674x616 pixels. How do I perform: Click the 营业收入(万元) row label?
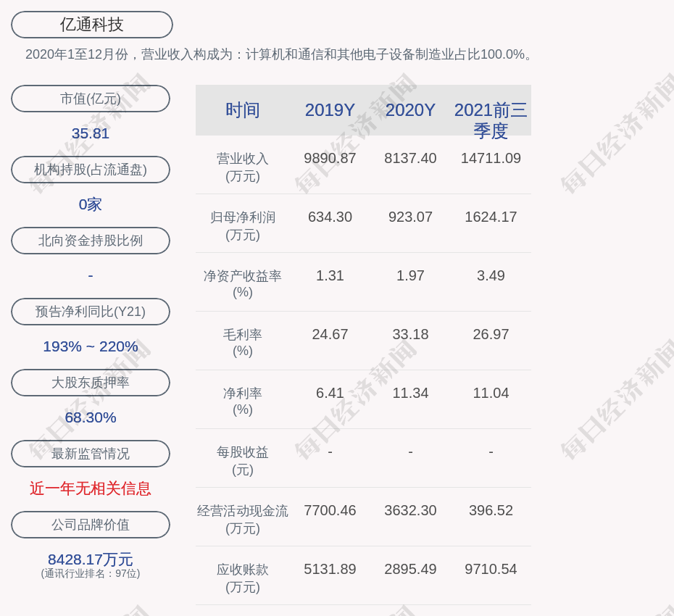click(243, 167)
